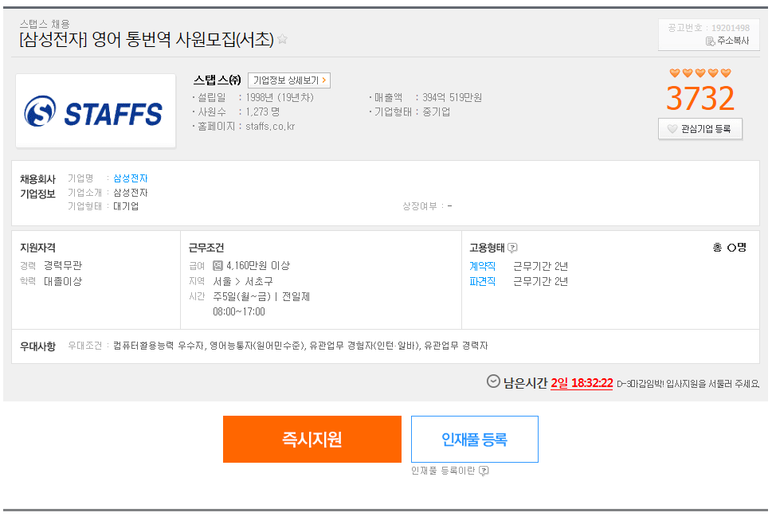
Task: Click the heart icon in 관심기업 등록
Action: click(x=672, y=129)
